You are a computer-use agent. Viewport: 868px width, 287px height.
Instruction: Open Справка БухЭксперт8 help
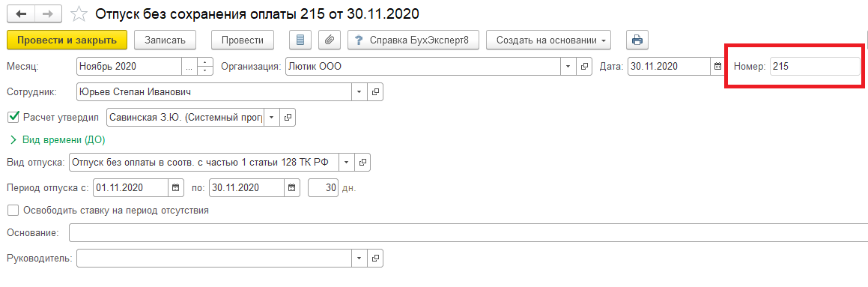click(413, 40)
